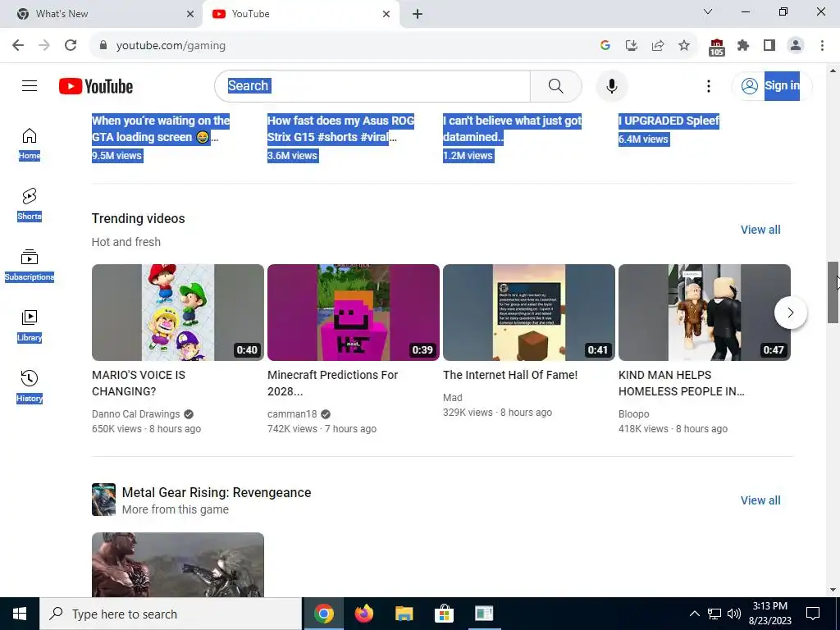Open the volume control in tray

[x=734, y=614]
